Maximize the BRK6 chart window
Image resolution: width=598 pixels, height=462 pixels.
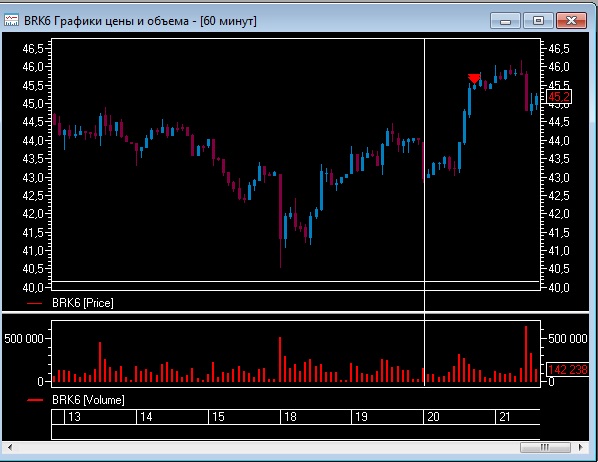[x=538, y=21]
